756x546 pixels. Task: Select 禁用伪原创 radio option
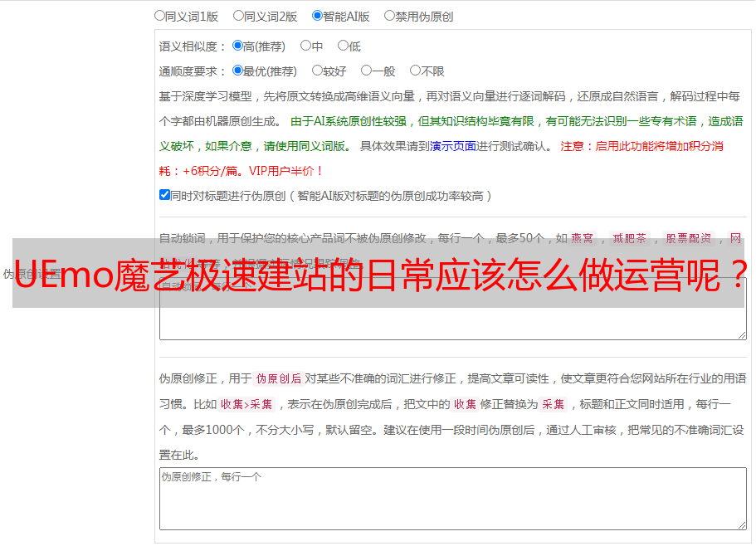(389, 16)
